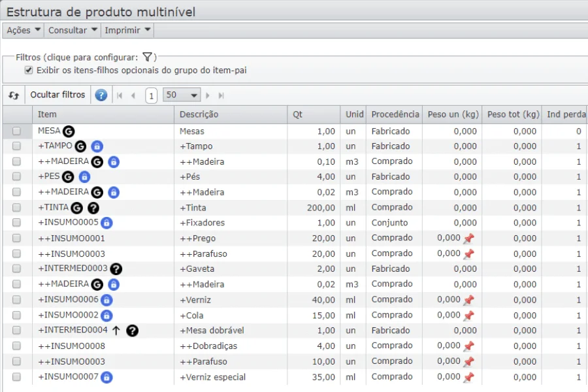The width and height of the screenshot is (588, 392).
Task: Click the red pin in the +Verniz row
Action: point(468,300)
